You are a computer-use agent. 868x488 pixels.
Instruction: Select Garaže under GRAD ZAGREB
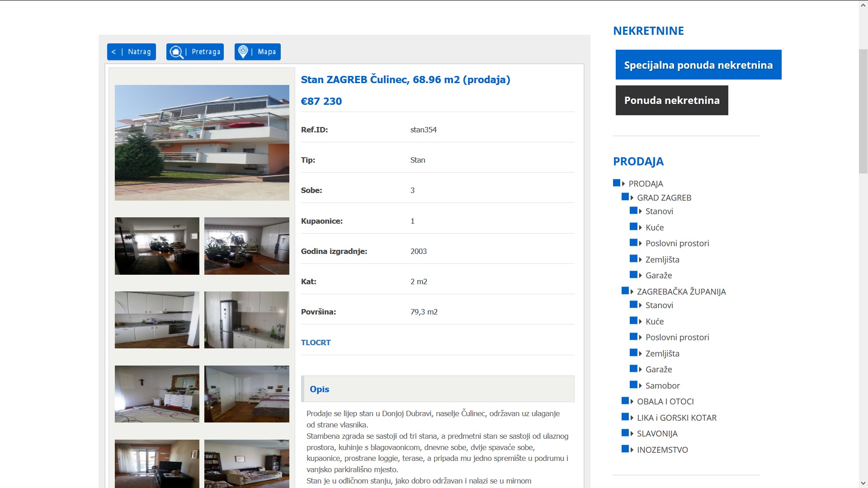pyautogui.click(x=659, y=275)
